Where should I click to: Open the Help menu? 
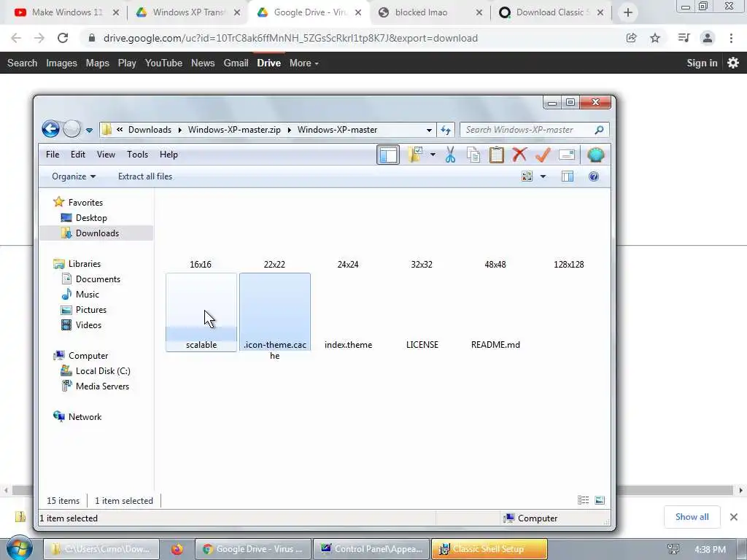tap(169, 155)
